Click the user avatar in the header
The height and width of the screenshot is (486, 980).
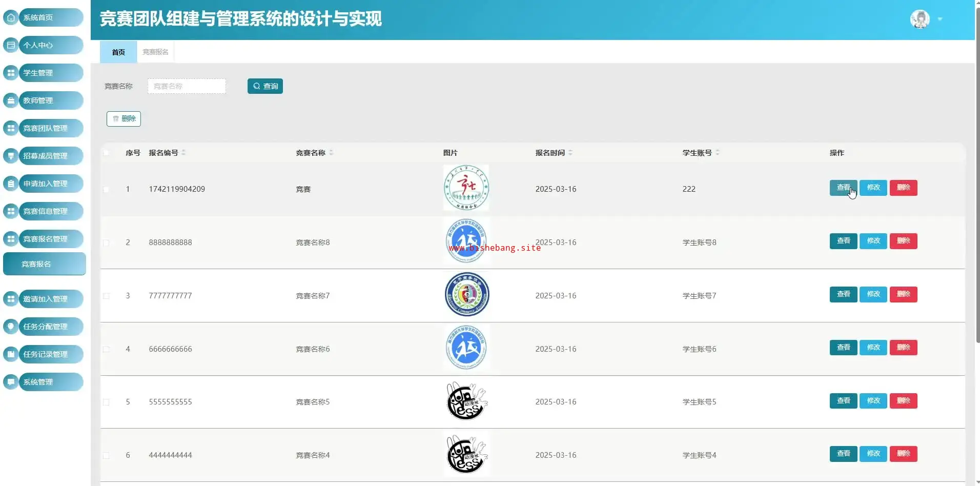click(920, 19)
